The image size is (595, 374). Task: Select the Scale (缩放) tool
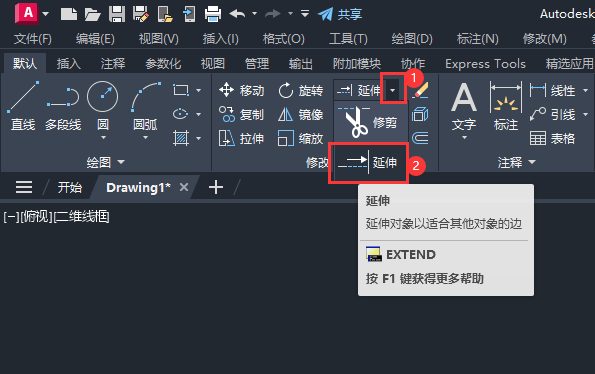(301, 138)
